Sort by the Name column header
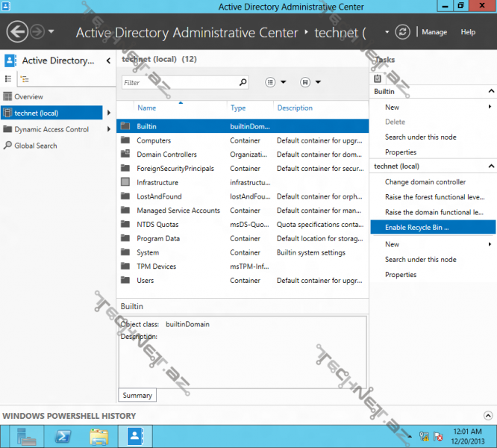Viewport: 497px width, 448px height. pos(146,108)
